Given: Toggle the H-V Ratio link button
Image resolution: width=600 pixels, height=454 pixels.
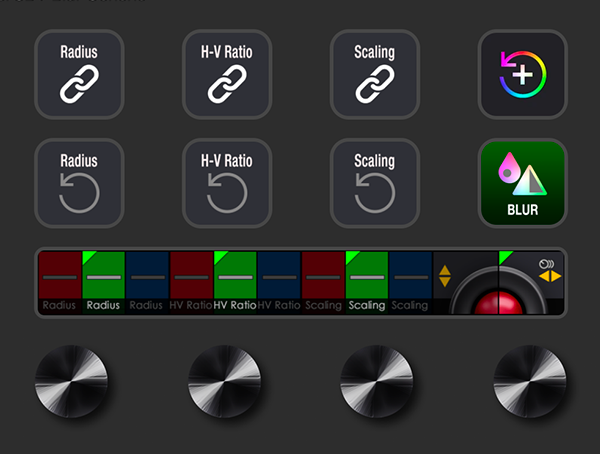Looking at the screenshot, I should pos(227,74).
